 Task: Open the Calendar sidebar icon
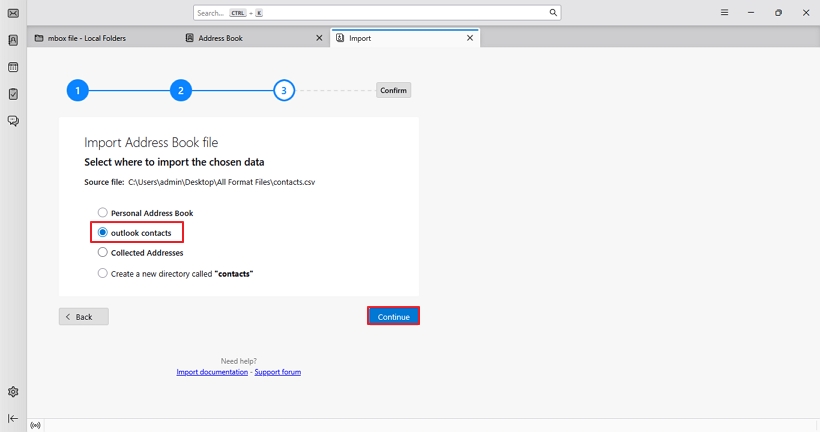click(x=13, y=67)
